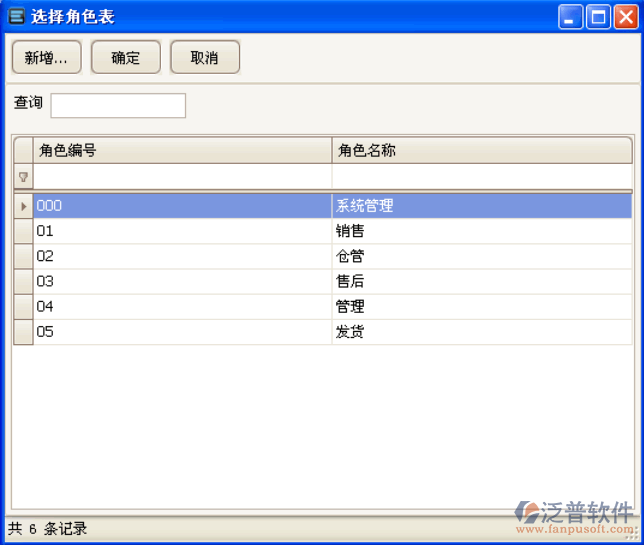The height and width of the screenshot is (545, 644).
Task: Click row selector for row 01
Action: coord(23,231)
